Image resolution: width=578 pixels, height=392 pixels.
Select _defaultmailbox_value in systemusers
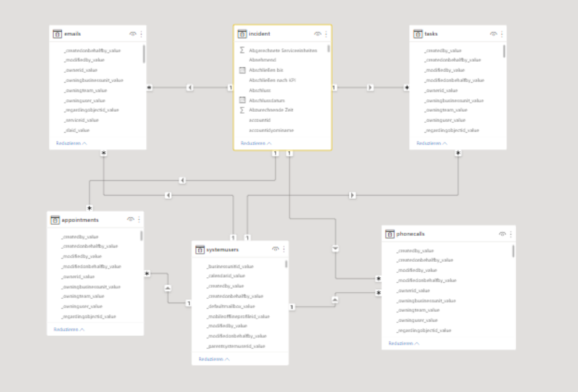231,307
